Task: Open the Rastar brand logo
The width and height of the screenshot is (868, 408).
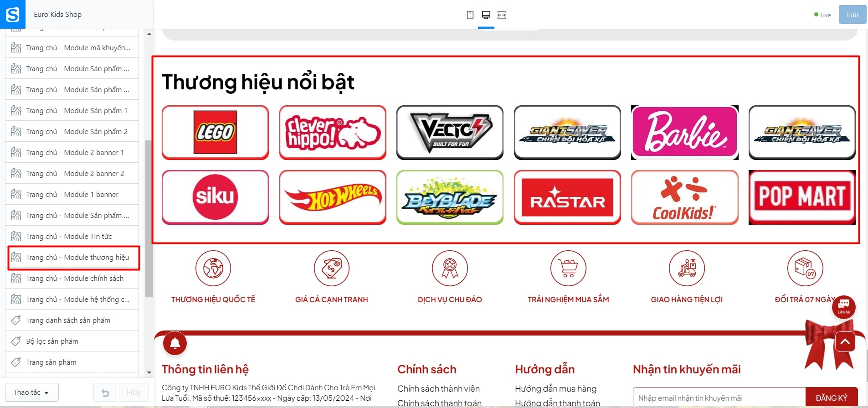Action: click(x=567, y=197)
